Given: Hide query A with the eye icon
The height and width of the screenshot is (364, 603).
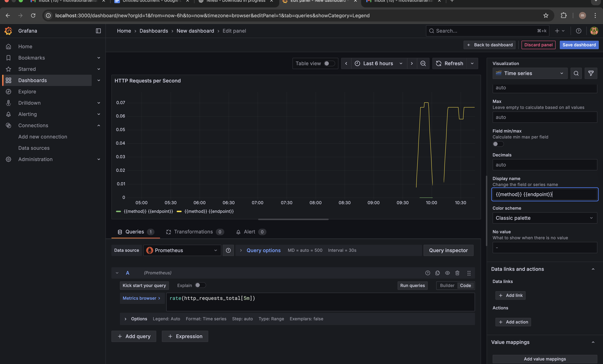Looking at the screenshot, I should coord(447,273).
